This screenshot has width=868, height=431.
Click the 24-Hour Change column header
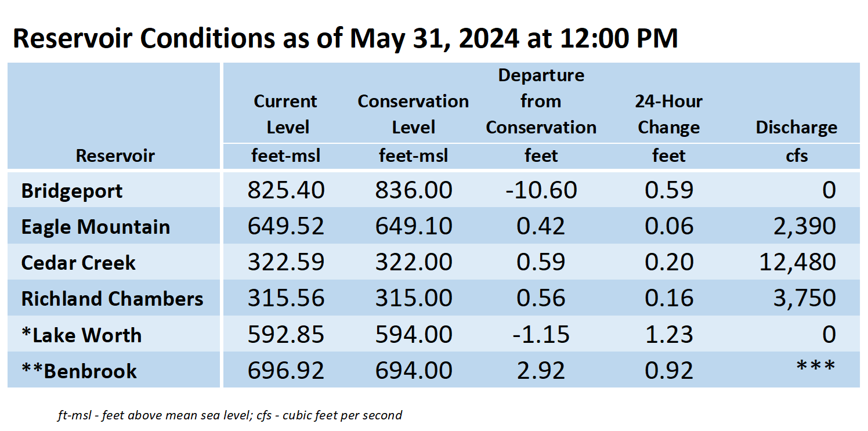click(668, 114)
